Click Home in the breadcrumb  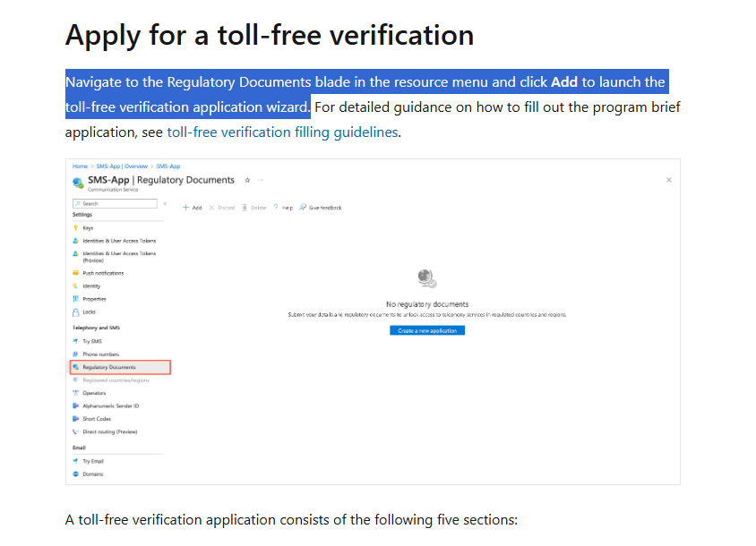[80, 166]
